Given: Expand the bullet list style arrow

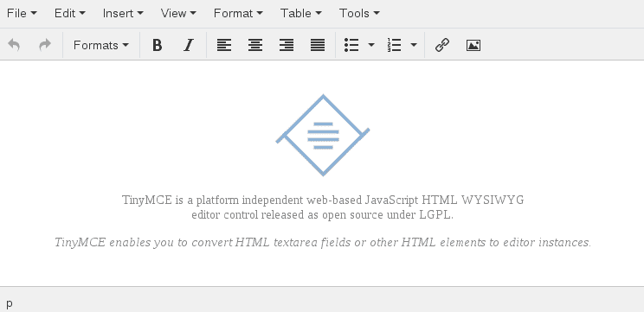Looking at the screenshot, I should [x=371, y=45].
